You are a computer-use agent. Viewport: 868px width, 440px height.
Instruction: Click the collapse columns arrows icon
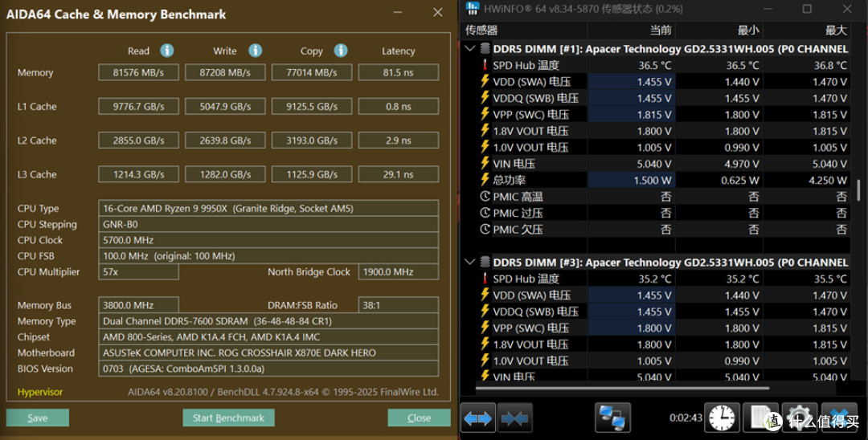[x=515, y=418]
